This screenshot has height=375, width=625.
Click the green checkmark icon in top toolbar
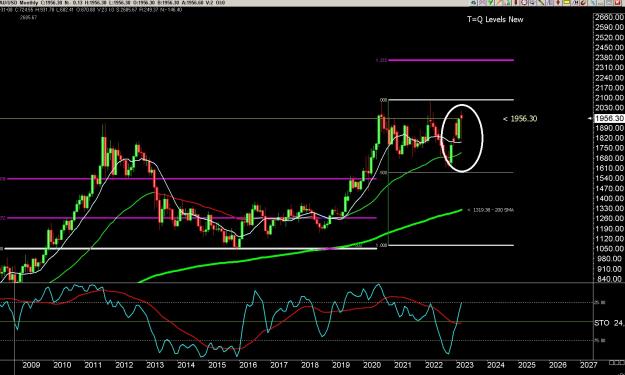pos(490,2)
